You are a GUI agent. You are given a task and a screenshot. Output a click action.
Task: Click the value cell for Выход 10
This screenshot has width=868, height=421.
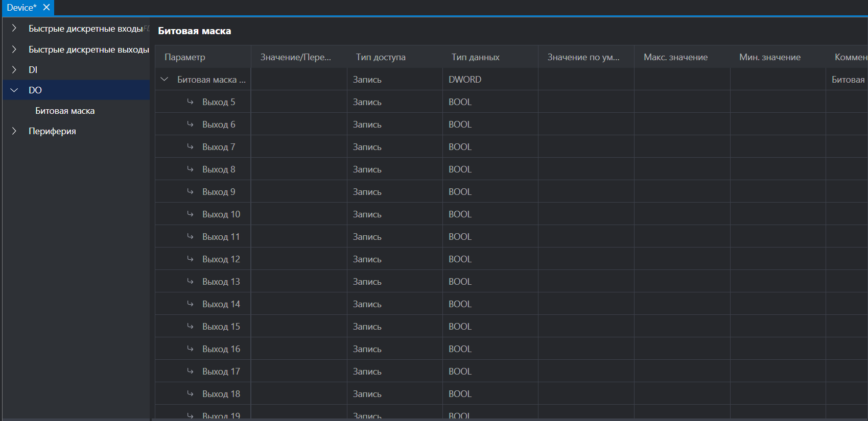[x=299, y=214]
